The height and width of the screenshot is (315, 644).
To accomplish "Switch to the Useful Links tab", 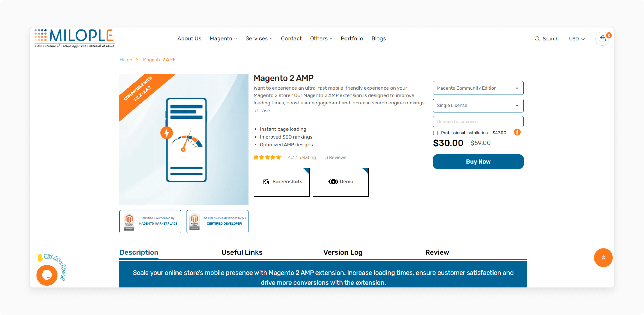I will pyautogui.click(x=241, y=252).
